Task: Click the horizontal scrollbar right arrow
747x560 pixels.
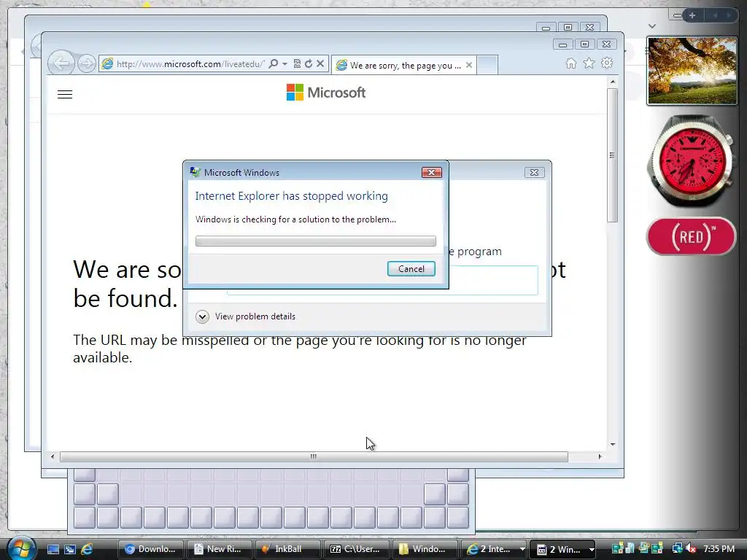Action: [x=600, y=456]
